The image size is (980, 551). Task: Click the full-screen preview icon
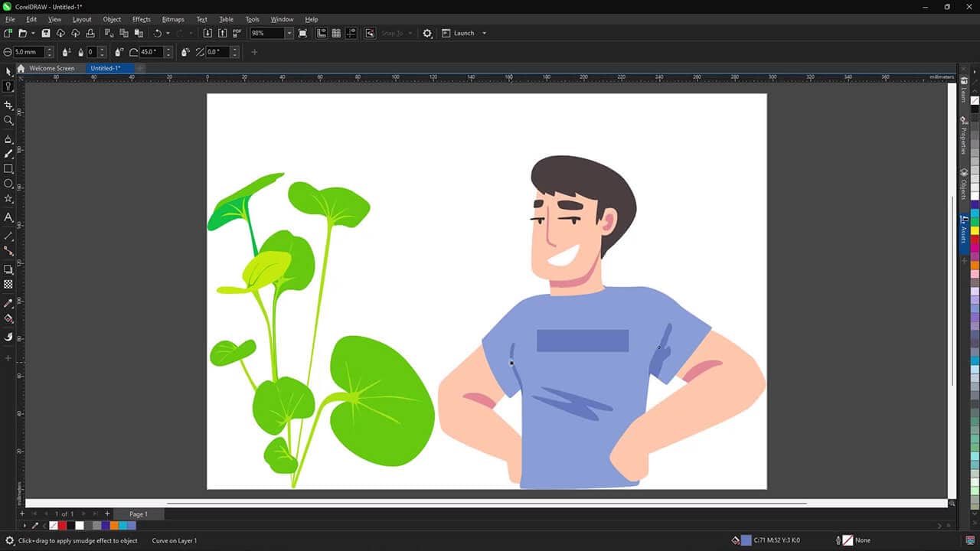click(303, 34)
